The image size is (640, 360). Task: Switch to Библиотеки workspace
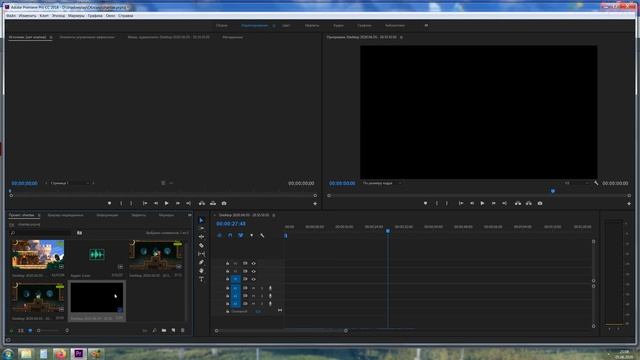[x=395, y=25]
